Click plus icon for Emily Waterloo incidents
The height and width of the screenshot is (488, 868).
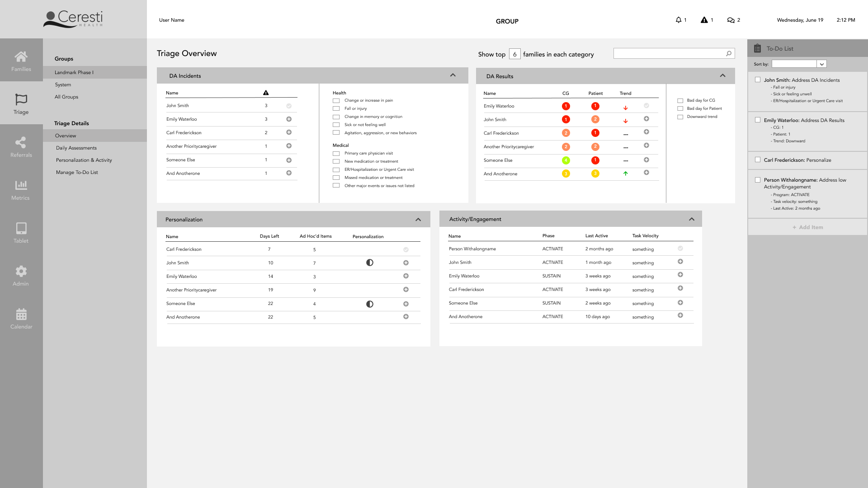coord(289,119)
